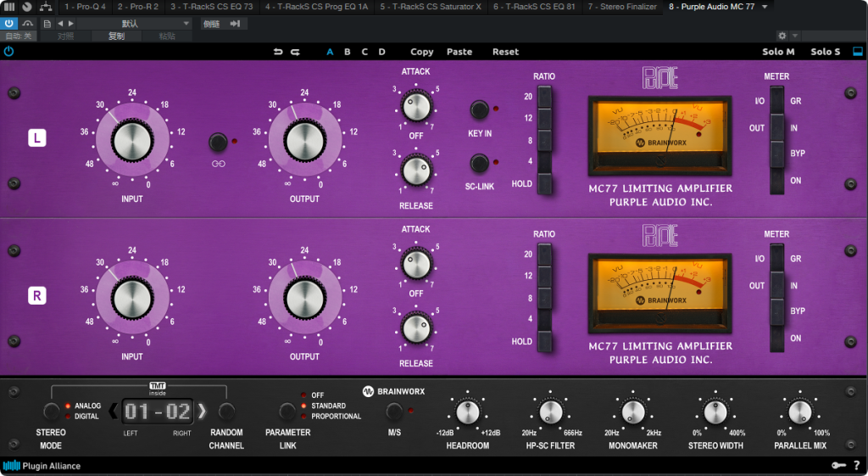Click the RANDOM CHANNEL button
The width and height of the screenshot is (868, 476).
coord(226,412)
